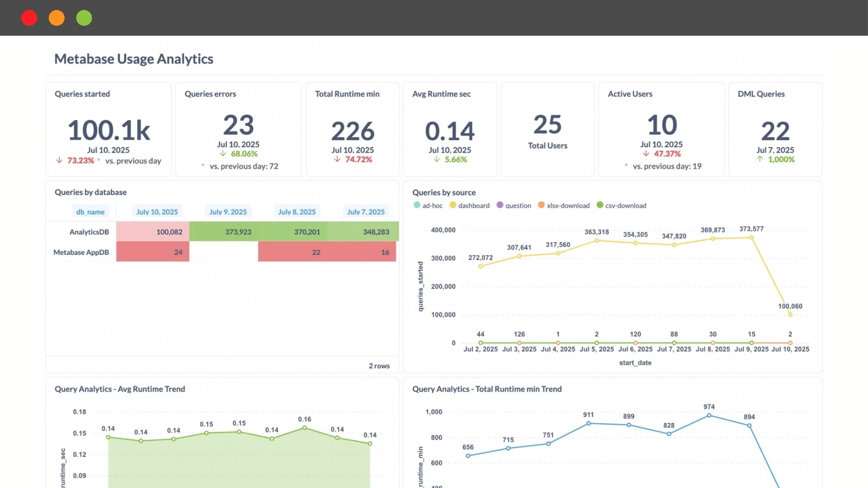Click the 25 Total Users value
The width and height of the screenshot is (868, 488).
pos(547,125)
